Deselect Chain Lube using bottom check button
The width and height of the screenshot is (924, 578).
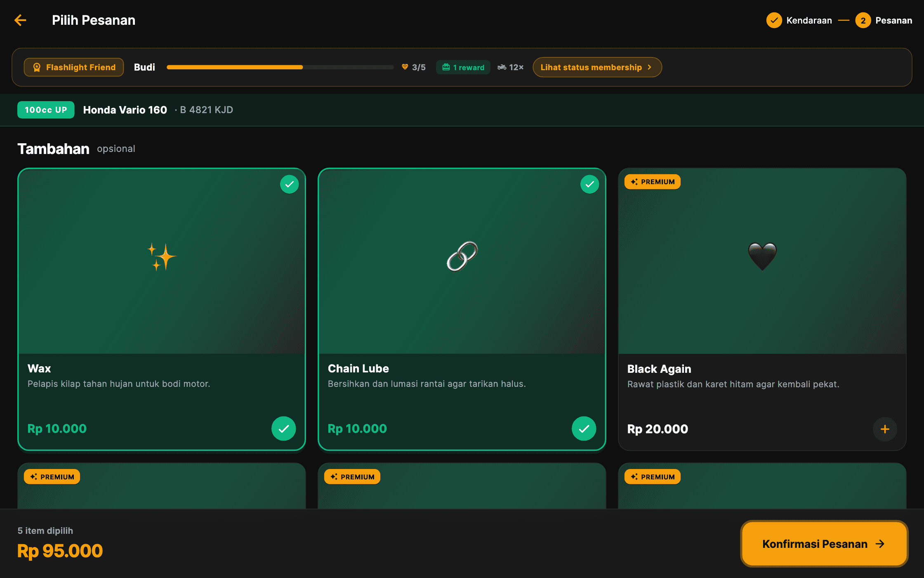[x=584, y=429]
